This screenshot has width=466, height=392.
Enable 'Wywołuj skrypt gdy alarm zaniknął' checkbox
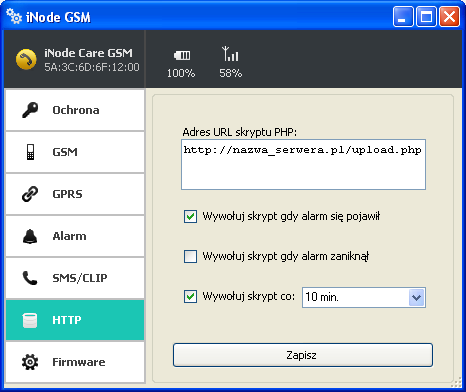pos(190,257)
